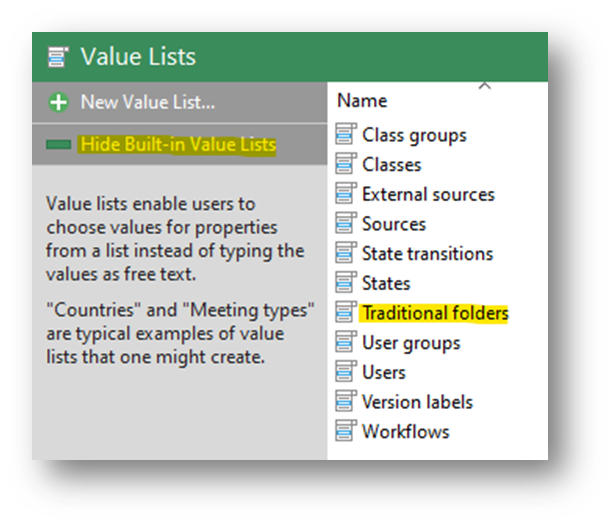Click the green plus New Value List icon

click(x=58, y=102)
